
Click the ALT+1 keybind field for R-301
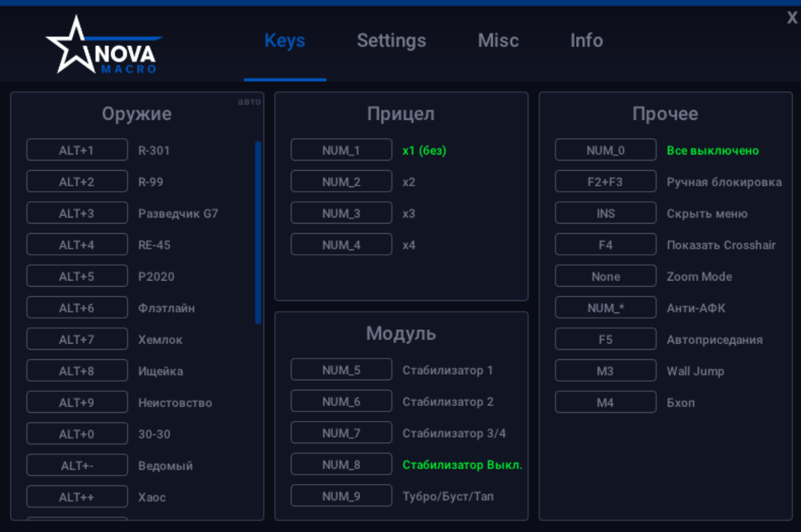tap(77, 150)
